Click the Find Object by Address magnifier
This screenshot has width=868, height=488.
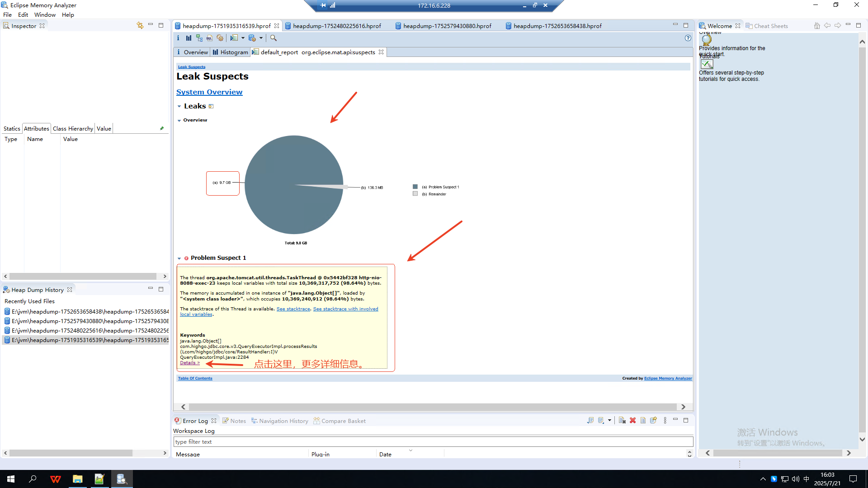(274, 38)
